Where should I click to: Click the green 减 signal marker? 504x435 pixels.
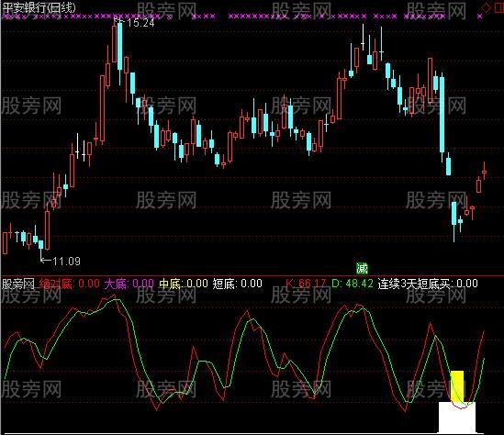(x=362, y=268)
